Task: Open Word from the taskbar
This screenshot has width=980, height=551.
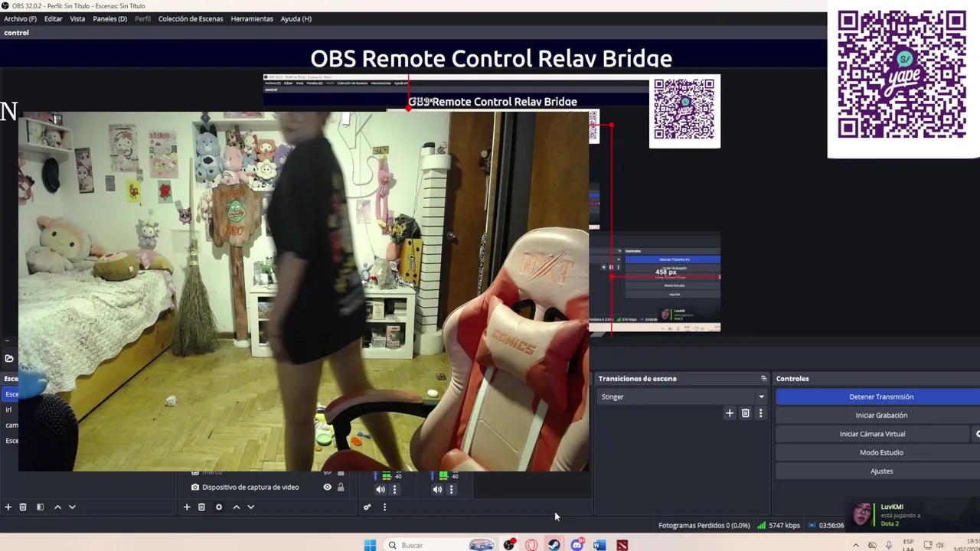Action: (599, 545)
